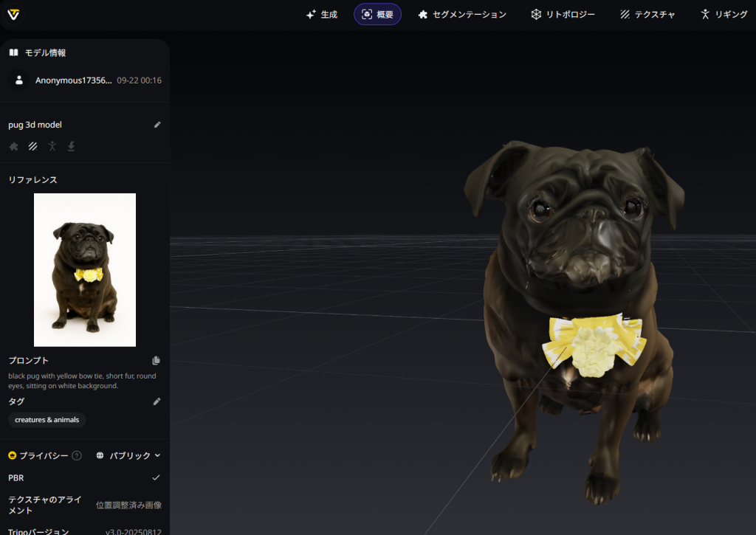Image resolution: width=756 pixels, height=535 pixels.
Task: Switch to the 生成 tab
Action: coord(322,14)
